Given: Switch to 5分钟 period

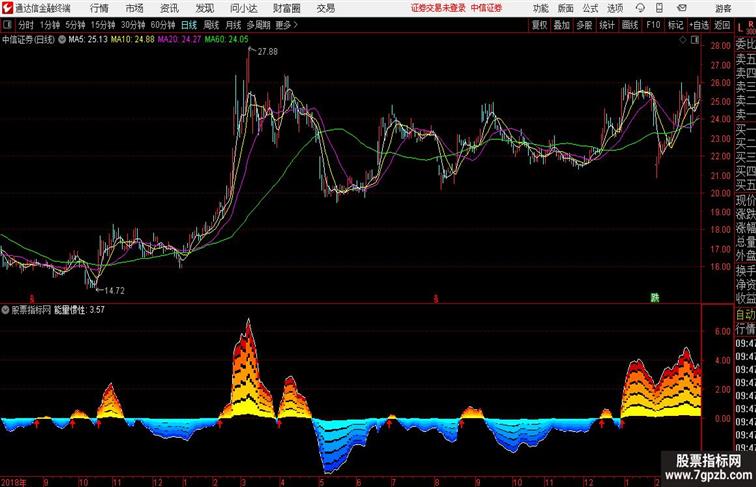Looking at the screenshot, I should point(75,25).
